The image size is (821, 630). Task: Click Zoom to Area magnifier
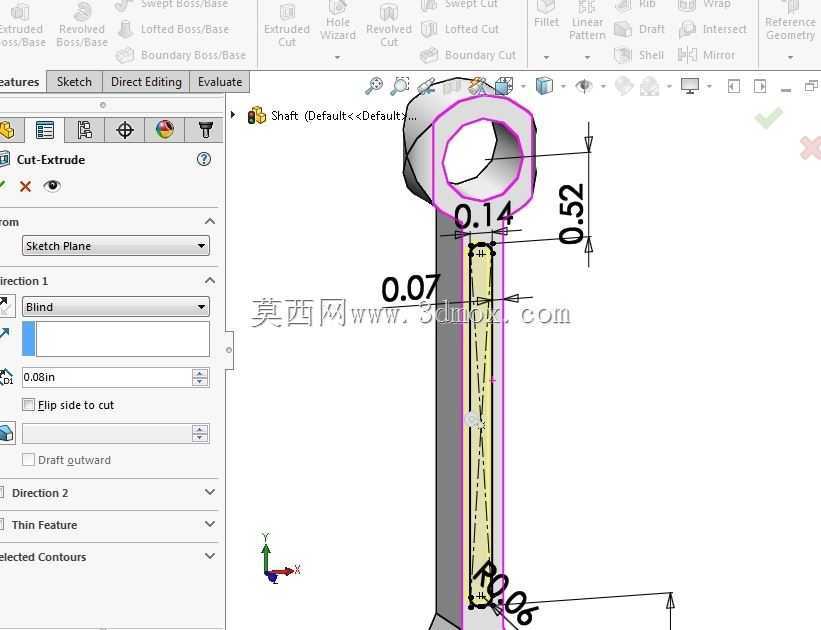coord(400,86)
